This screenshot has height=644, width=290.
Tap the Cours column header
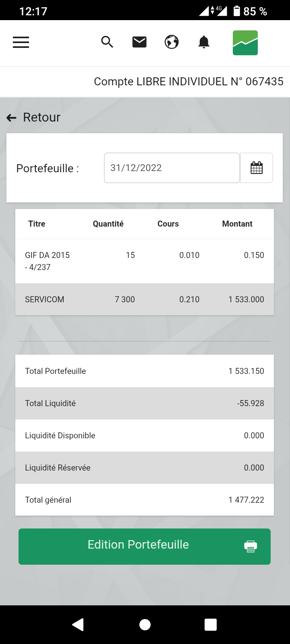(168, 224)
